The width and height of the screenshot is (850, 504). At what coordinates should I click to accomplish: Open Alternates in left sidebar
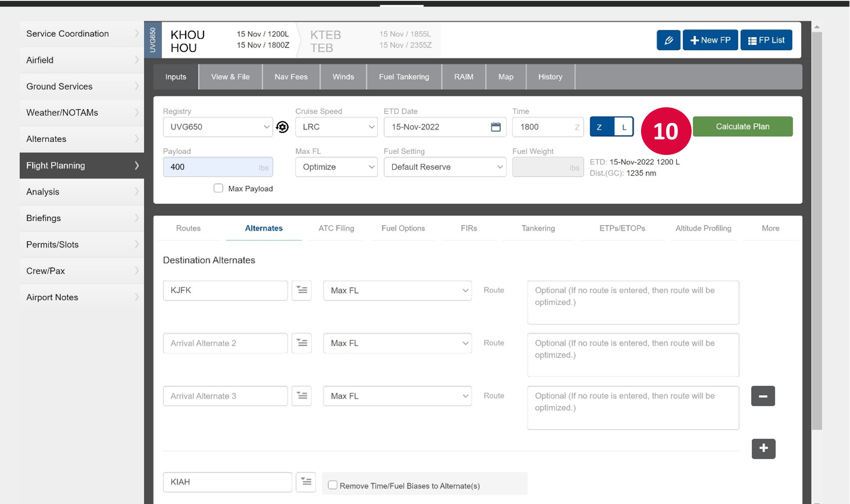point(81,139)
